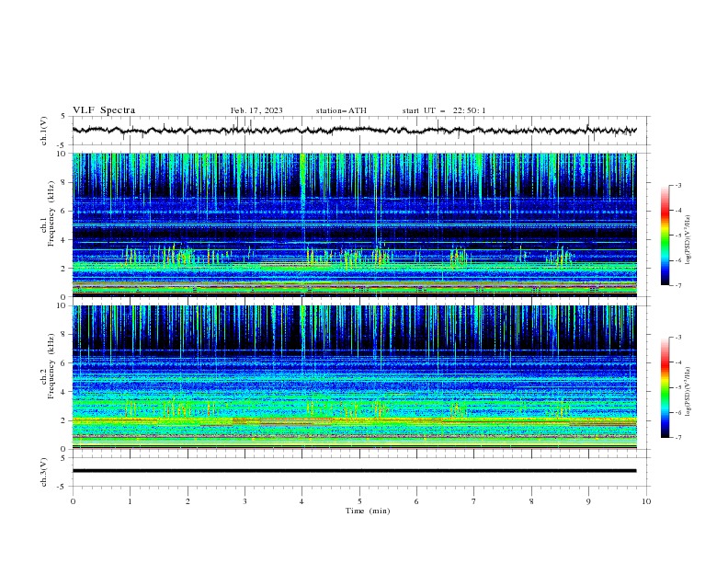Image resolution: width=728 pixels, height=563 pixels.
Task: Click the "ch.3(V)" axis label
Action: [x=44, y=472]
